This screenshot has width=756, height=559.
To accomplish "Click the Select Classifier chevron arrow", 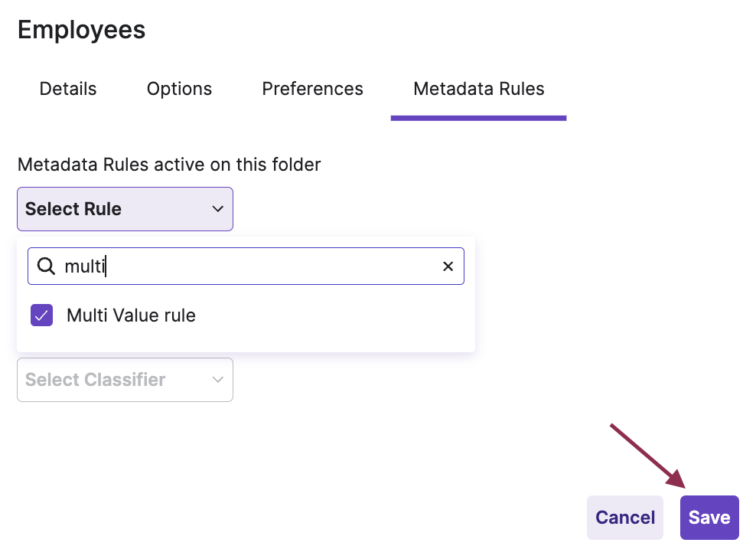I will coord(218,380).
